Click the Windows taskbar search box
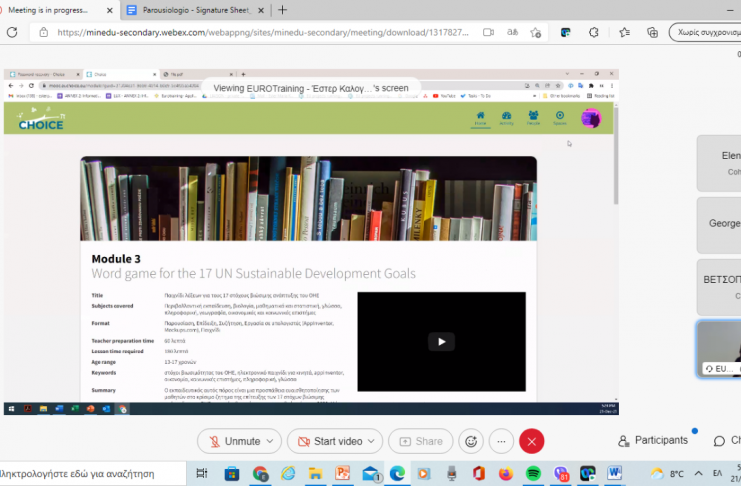 pos(90,473)
